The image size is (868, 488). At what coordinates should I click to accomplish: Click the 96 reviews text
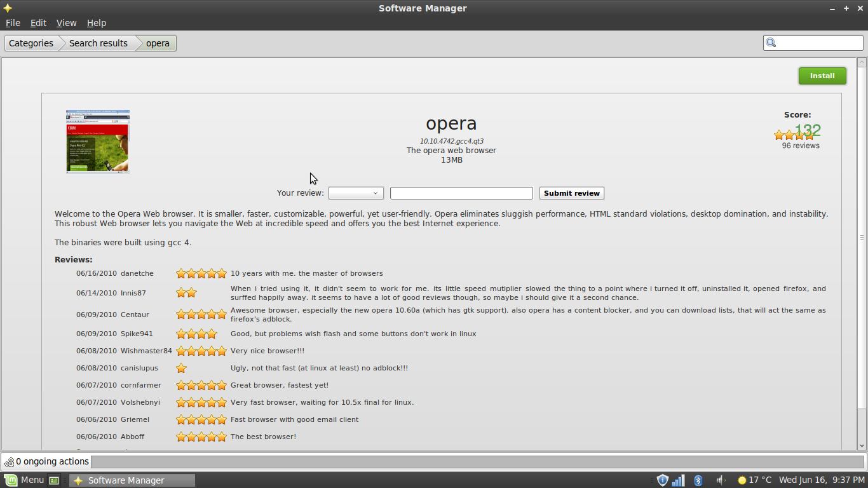801,146
